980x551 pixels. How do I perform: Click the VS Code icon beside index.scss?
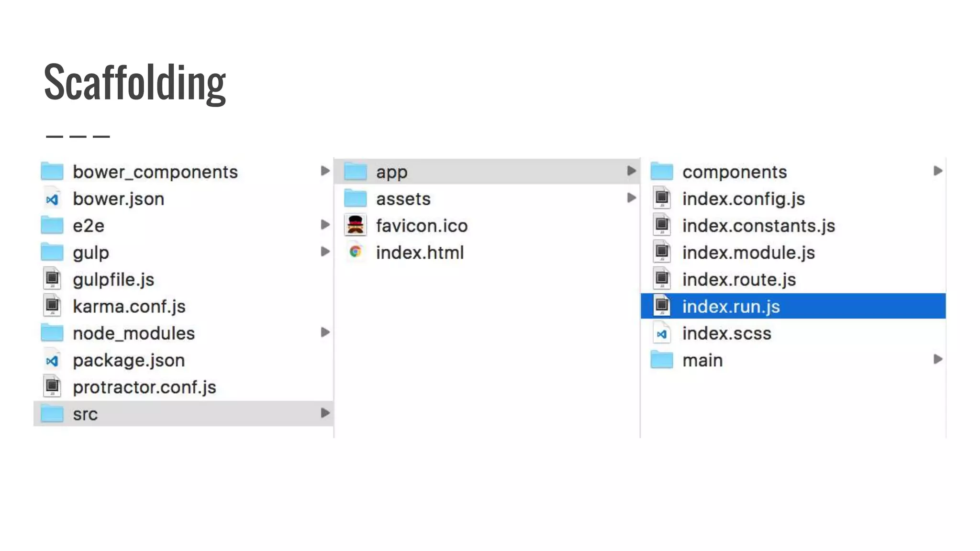pyautogui.click(x=662, y=334)
